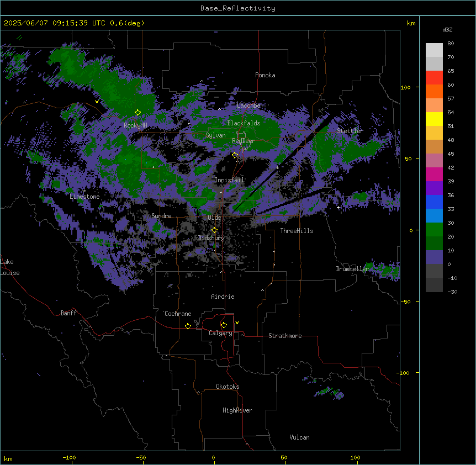Image resolution: width=476 pixels, height=465 pixels.
Task: Click the -50 tick on the right axis
Action: click(405, 302)
